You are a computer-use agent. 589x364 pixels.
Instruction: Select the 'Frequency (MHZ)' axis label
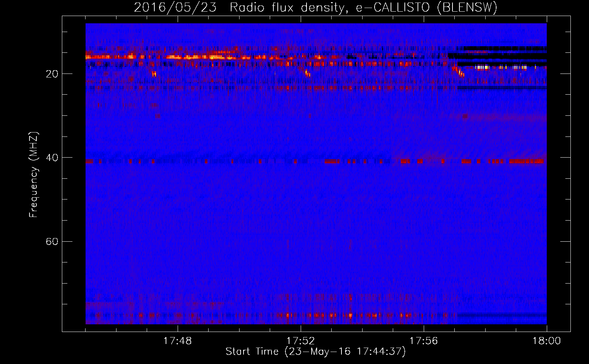coord(33,175)
